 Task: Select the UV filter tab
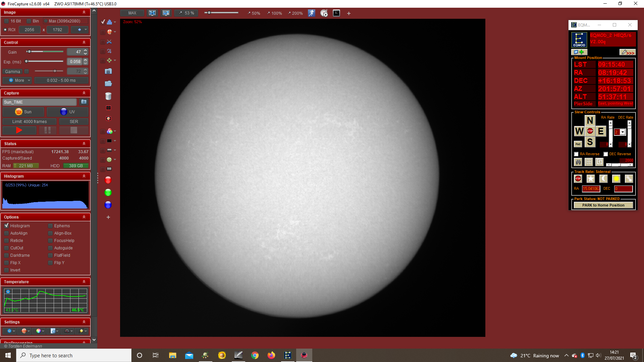(67, 112)
